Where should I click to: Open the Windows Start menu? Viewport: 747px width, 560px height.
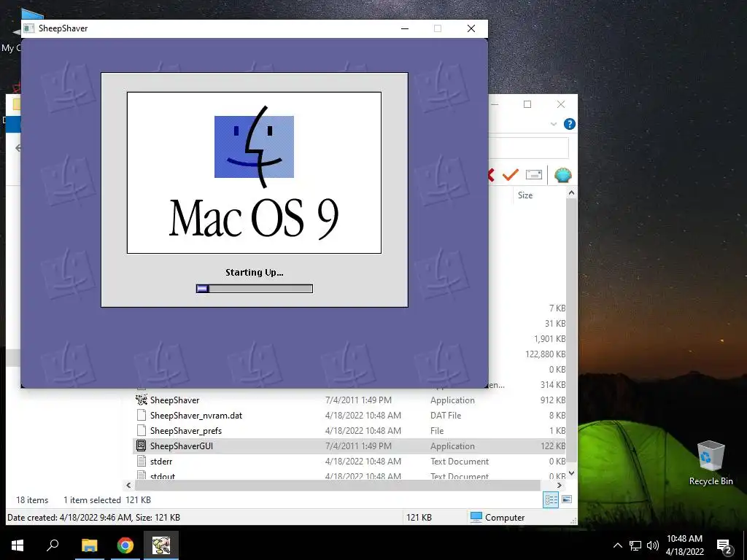[18, 545]
